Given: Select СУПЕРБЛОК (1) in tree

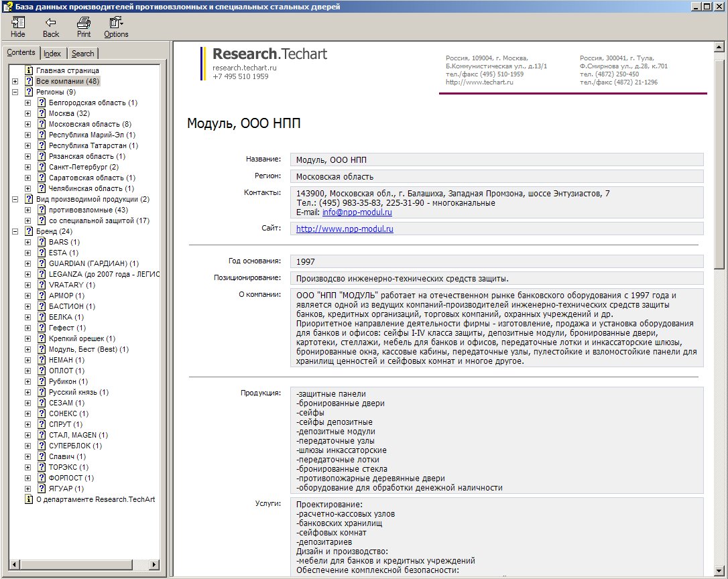Looking at the screenshot, I should (75, 446).
